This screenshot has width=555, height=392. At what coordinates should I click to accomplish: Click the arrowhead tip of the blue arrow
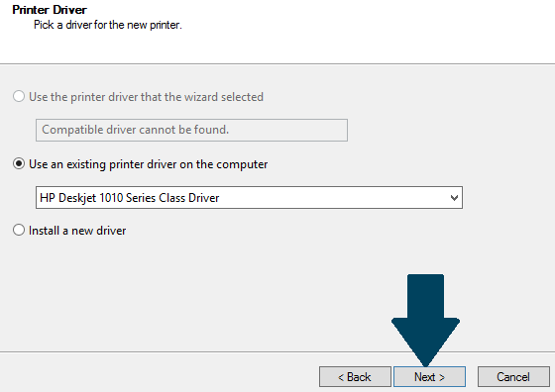pos(425,363)
